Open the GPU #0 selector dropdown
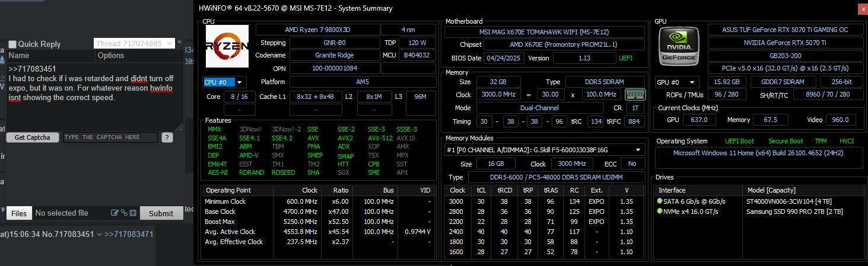Image resolution: width=868 pixels, height=266 pixels. point(676,82)
